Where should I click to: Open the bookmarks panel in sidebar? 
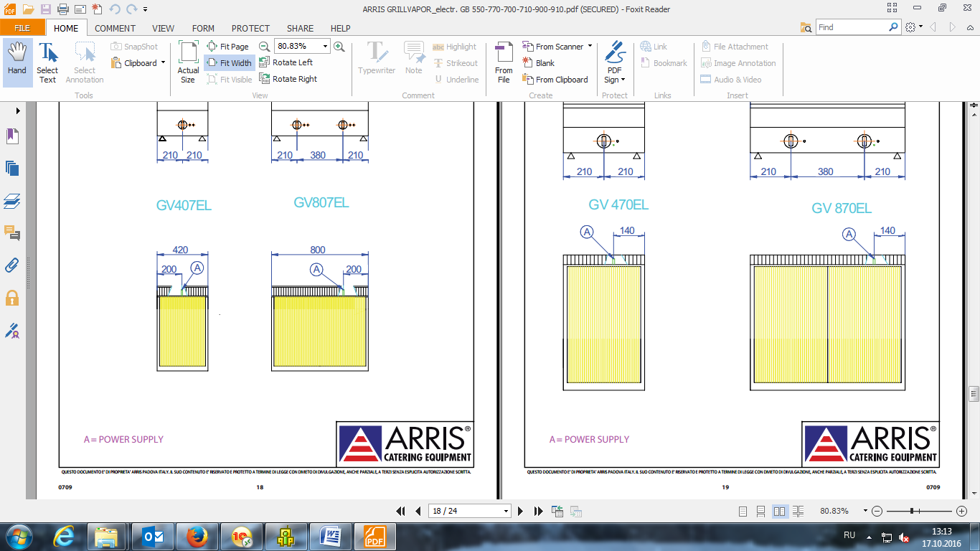(12, 136)
